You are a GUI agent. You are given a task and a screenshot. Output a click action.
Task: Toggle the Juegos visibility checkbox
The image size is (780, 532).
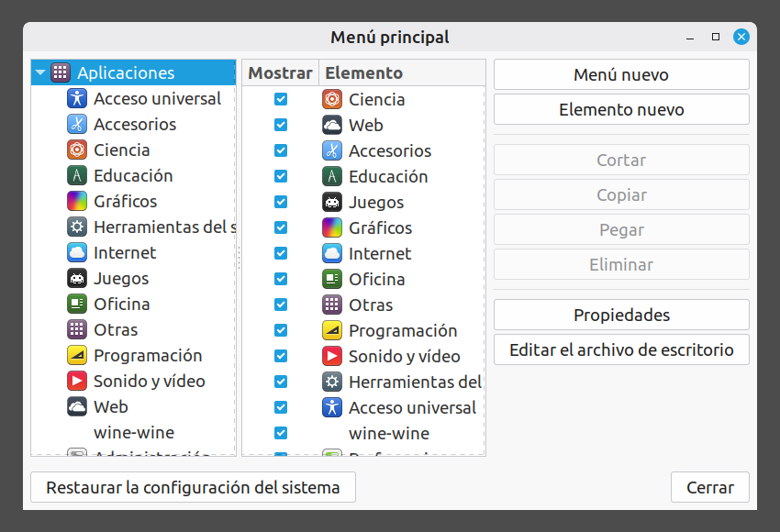click(x=281, y=203)
